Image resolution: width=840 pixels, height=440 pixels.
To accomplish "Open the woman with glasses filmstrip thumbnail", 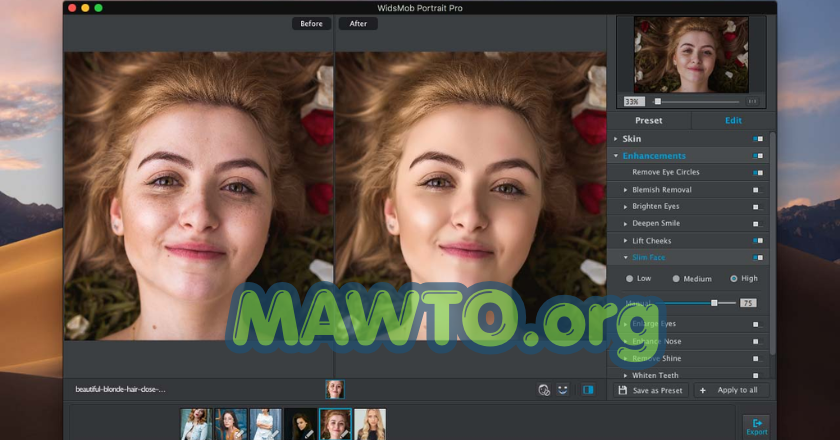I will coord(231,424).
